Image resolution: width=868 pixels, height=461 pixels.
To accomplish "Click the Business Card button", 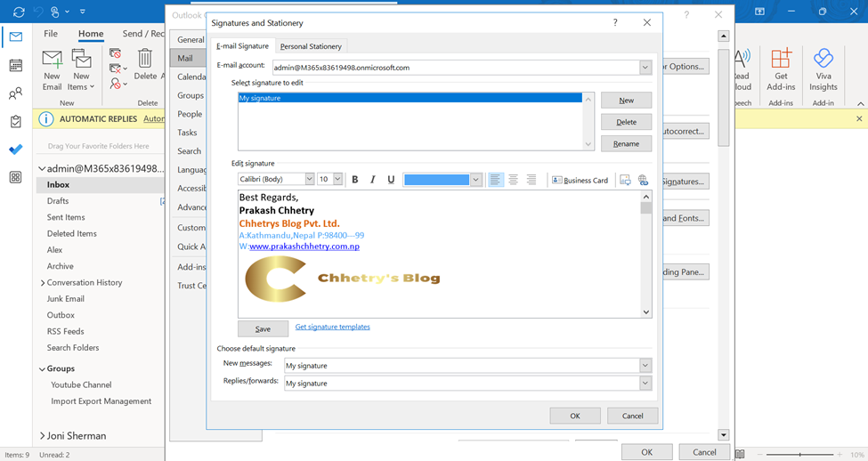I will 580,180.
